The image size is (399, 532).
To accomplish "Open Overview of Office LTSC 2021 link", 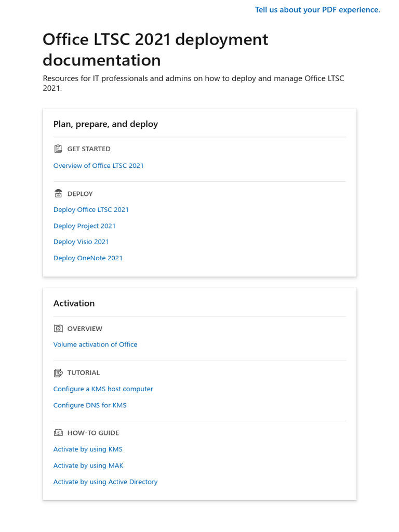I will pyautogui.click(x=98, y=166).
